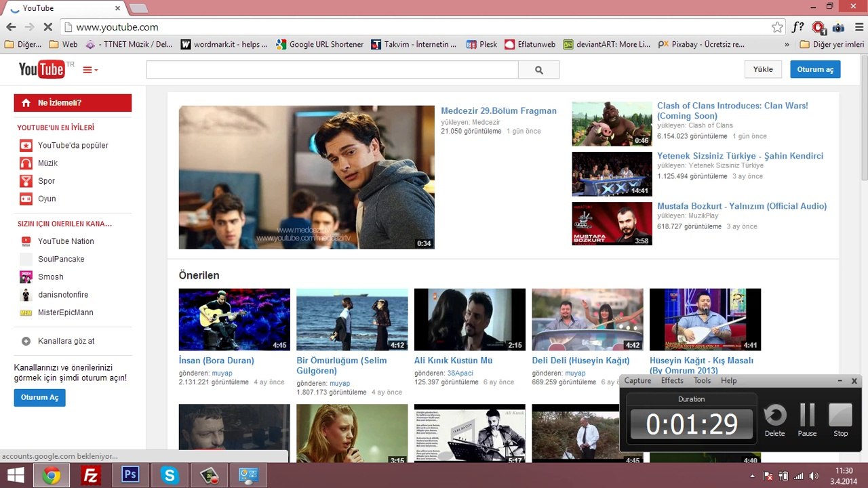The image size is (868, 488).
Task: Click the magnifier search button
Action: (539, 70)
